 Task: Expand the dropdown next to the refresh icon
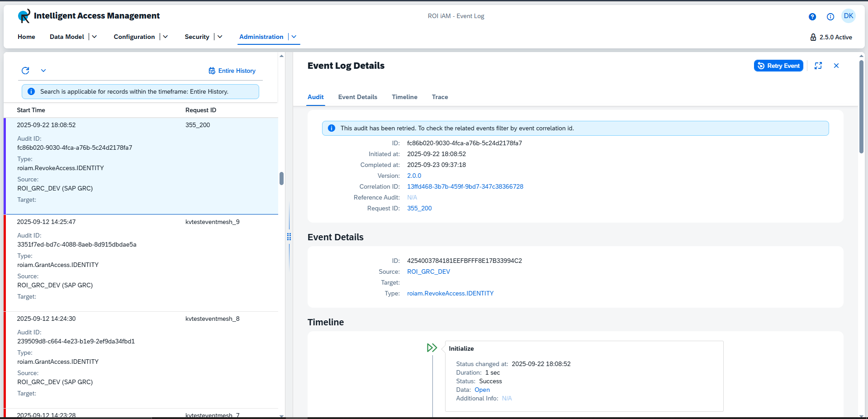pos(43,71)
